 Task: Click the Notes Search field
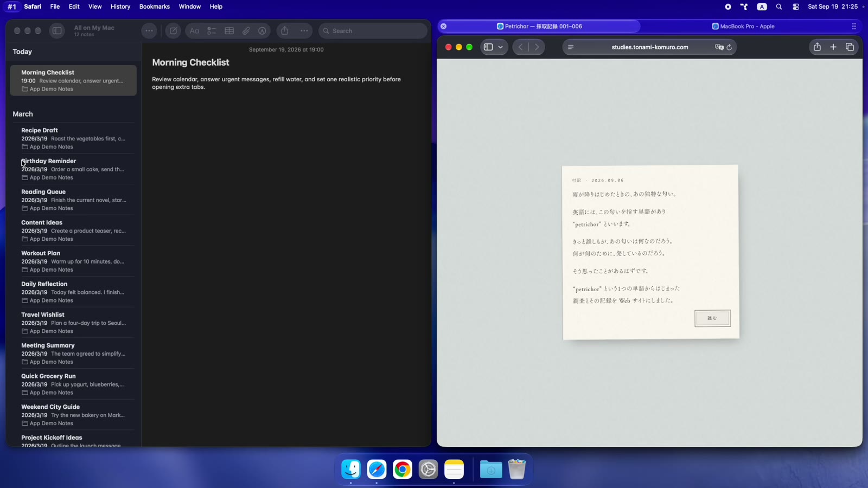pyautogui.click(x=373, y=31)
